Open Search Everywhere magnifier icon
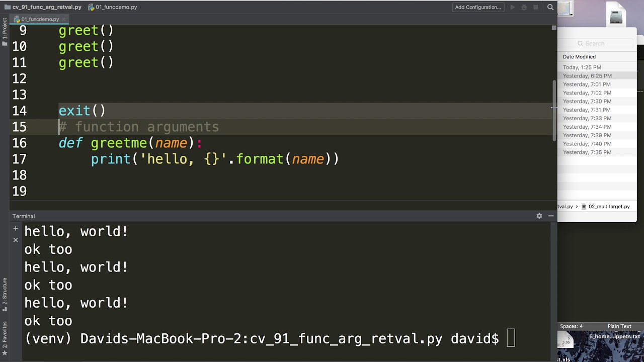 (x=550, y=7)
